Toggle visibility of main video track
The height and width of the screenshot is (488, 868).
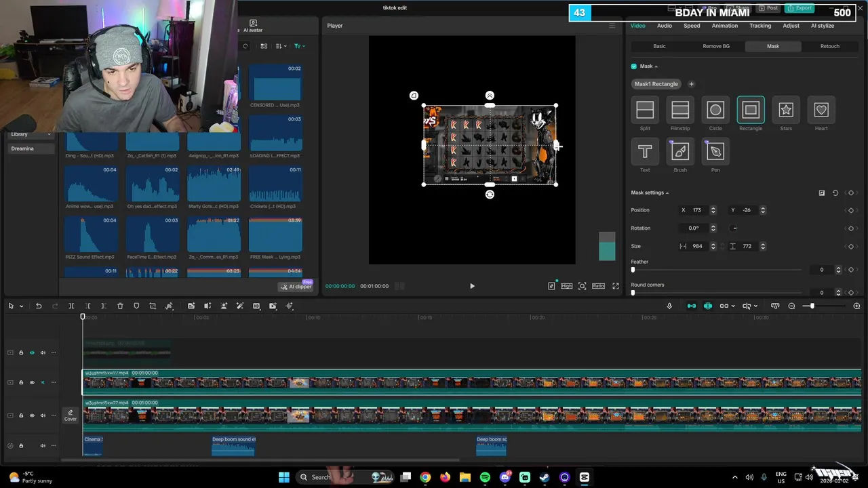pyautogui.click(x=32, y=415)
